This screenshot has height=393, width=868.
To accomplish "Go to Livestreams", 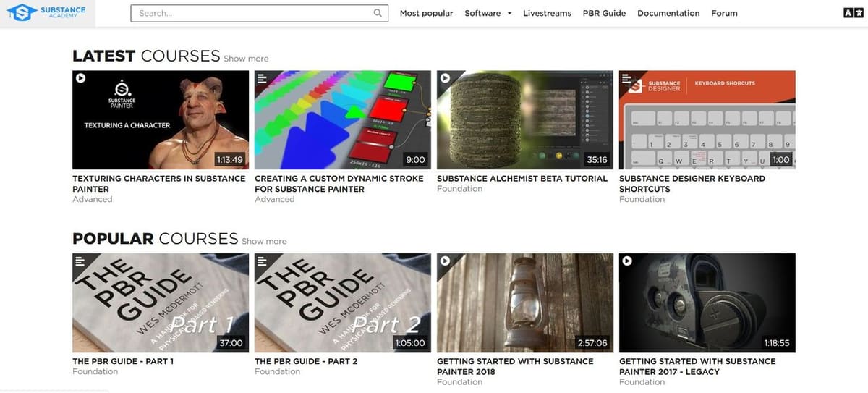I will 547,13.
